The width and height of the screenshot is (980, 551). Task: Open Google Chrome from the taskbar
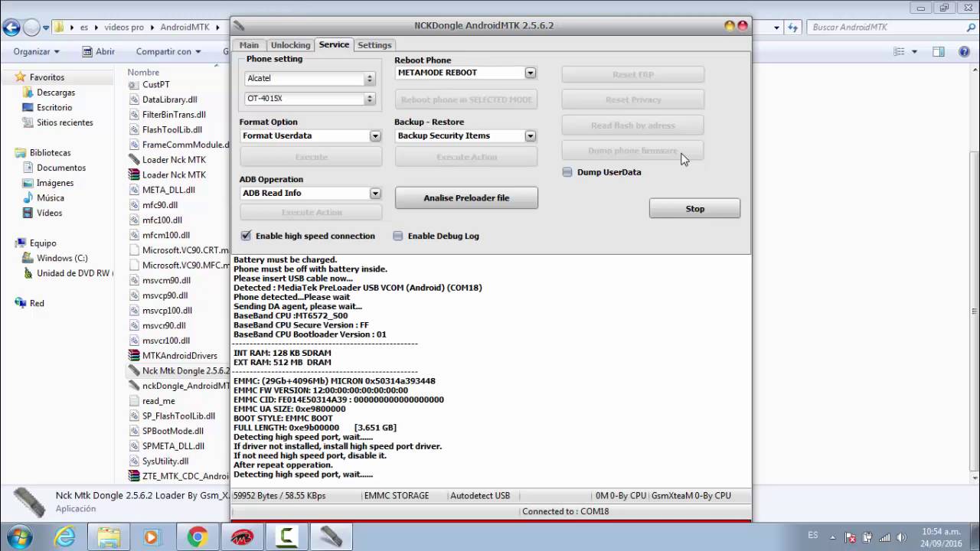coord(197,537)
